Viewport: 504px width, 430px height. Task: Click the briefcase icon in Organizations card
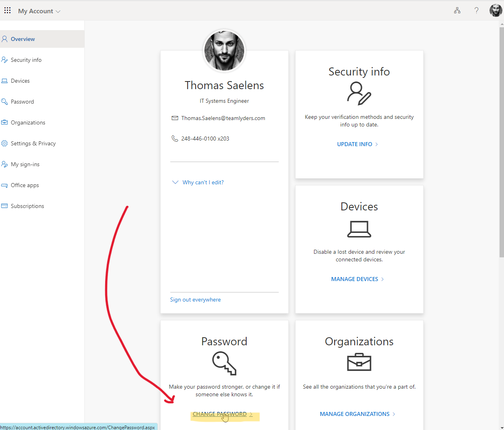point(359,362)
